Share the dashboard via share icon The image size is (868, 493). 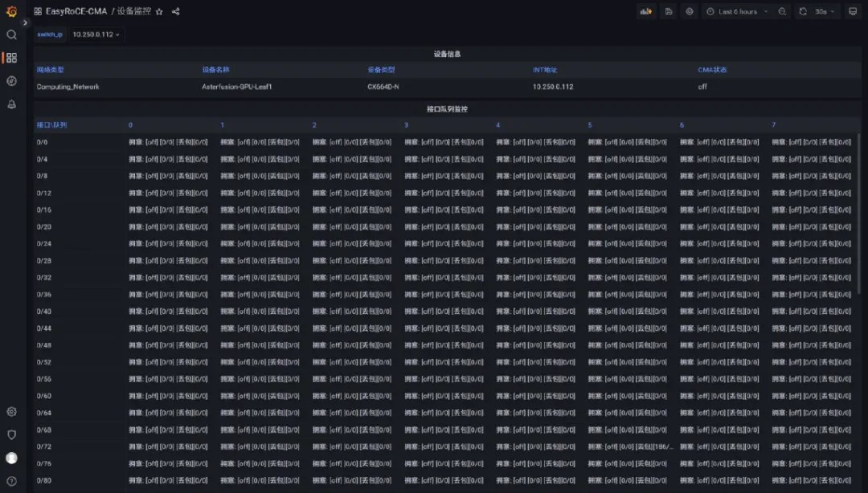176,12
